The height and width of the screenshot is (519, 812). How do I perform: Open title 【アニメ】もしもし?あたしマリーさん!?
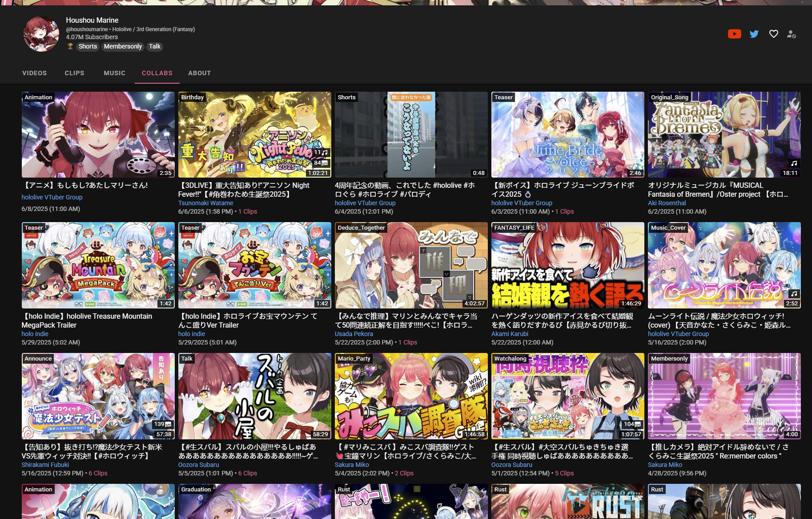tap(85, 185)
